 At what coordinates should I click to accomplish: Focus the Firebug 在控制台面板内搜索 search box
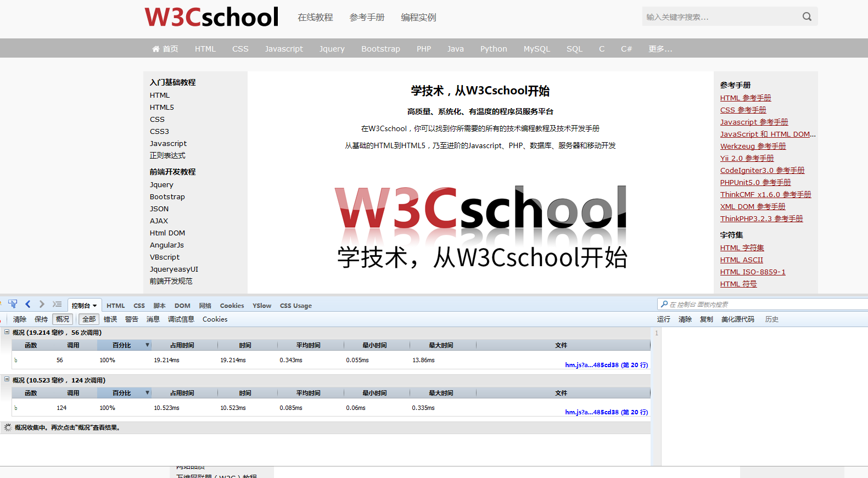tap(763, 305)
